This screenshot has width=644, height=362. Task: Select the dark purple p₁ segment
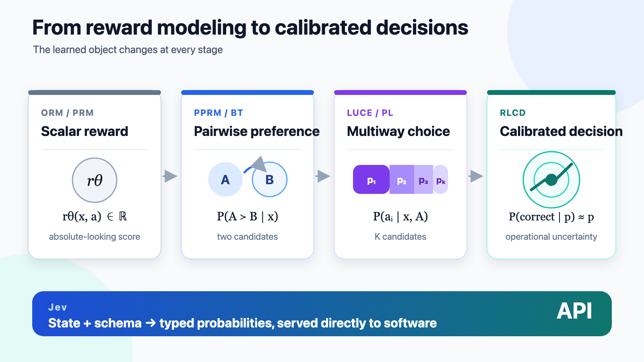coord(371,179)
